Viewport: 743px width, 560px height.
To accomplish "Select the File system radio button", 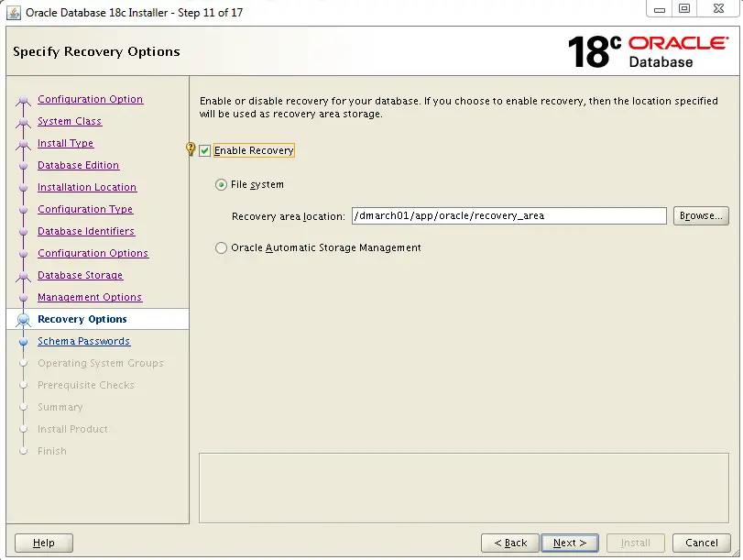I will point(221,184).
